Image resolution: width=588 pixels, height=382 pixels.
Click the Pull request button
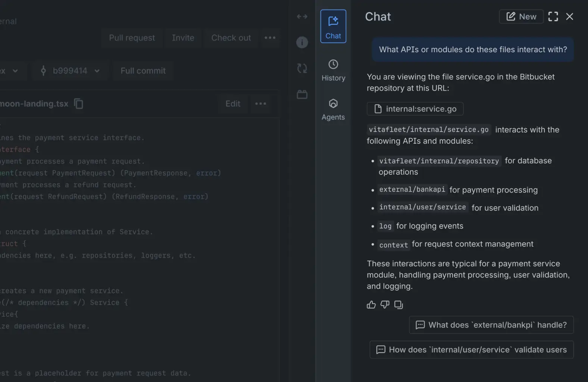132,38
